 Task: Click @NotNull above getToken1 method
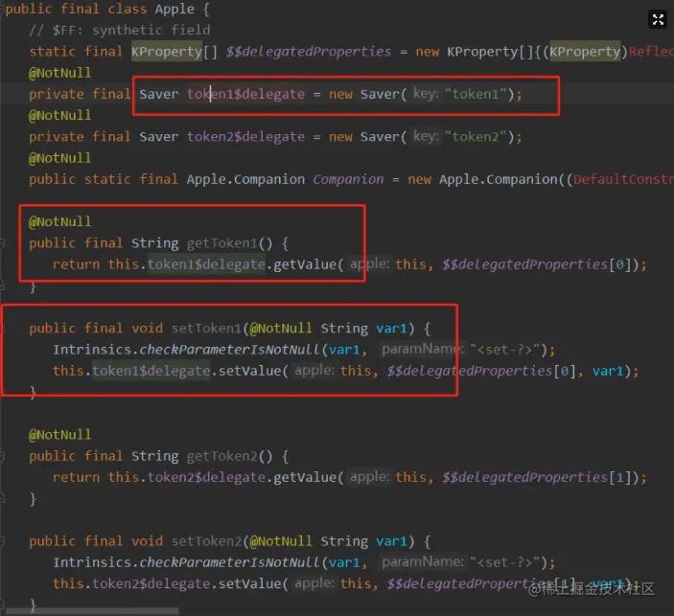pyautogui.click(x=59, y=221)
